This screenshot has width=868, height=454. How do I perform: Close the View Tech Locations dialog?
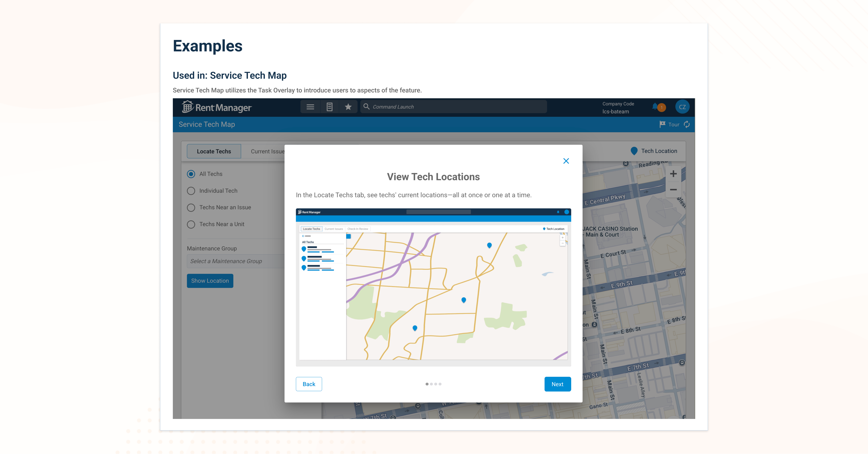tap(566, 161)
